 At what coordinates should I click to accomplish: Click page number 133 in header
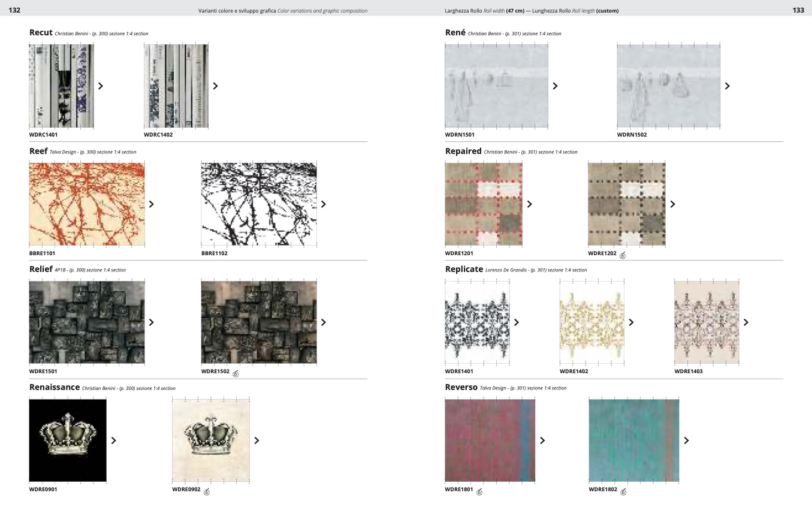click(798, 10)
